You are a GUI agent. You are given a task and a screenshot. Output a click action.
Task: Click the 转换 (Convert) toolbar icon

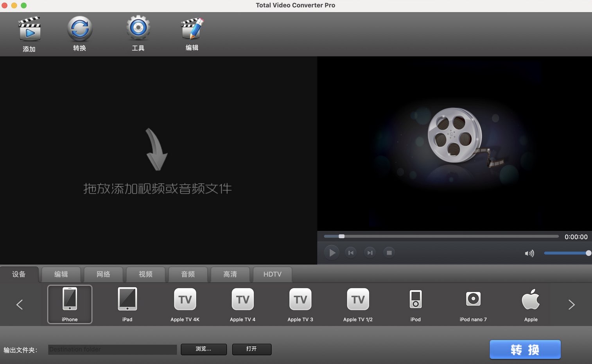(80, 29)
